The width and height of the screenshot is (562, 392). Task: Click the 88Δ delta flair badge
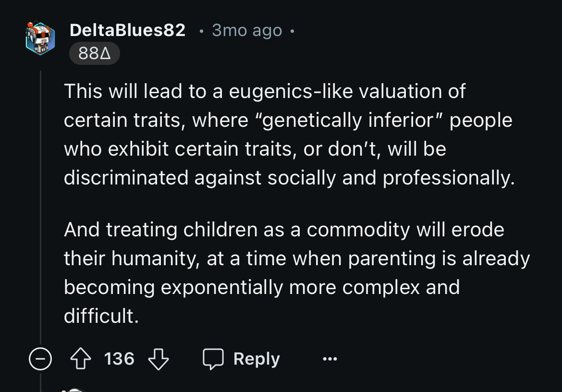click(x=94, y=54)
